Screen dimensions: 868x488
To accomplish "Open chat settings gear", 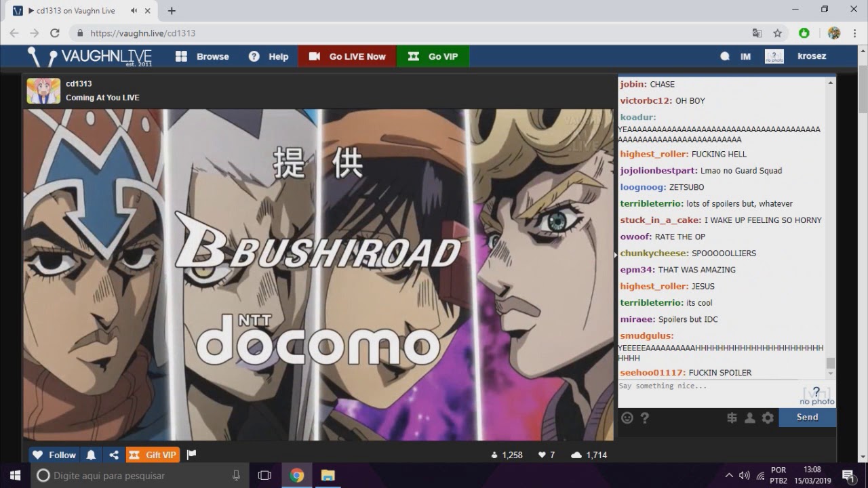I will click(x=768, y=418).
